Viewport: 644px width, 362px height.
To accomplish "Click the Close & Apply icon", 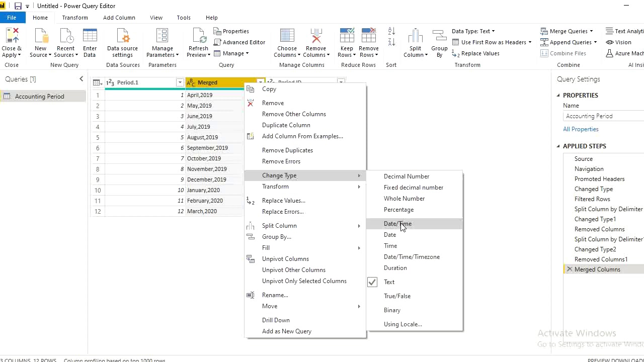I will click(11, 37).
